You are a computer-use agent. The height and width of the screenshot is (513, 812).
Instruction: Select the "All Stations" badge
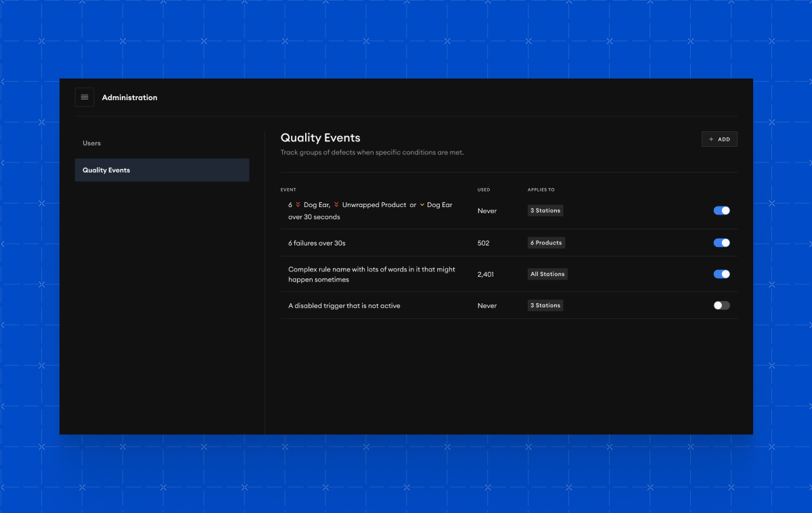pos(547,273)
